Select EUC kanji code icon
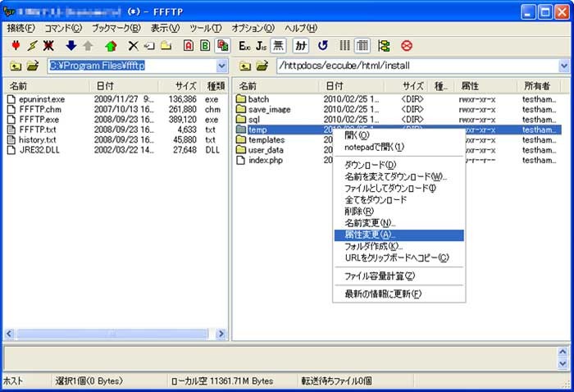This screenshot has width=574, height=392. click(244, 46)
